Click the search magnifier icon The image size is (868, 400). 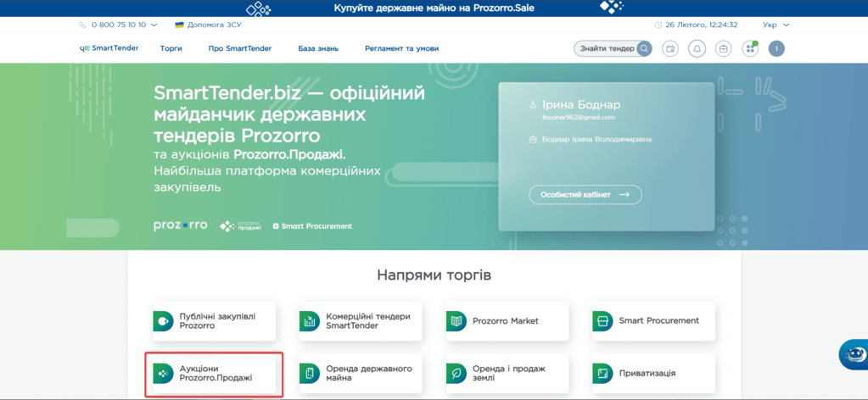click(x=645, y=49)
